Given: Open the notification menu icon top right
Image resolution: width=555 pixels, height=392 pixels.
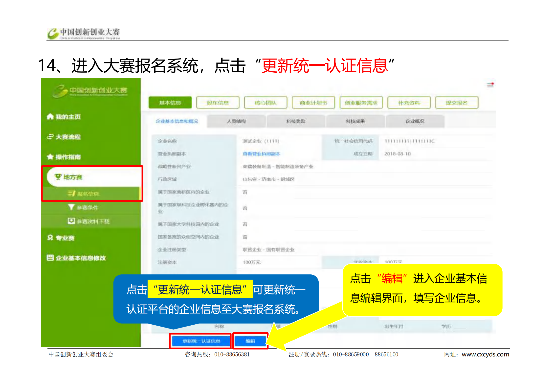Looking at the screenshot, I should coord(490,85).
